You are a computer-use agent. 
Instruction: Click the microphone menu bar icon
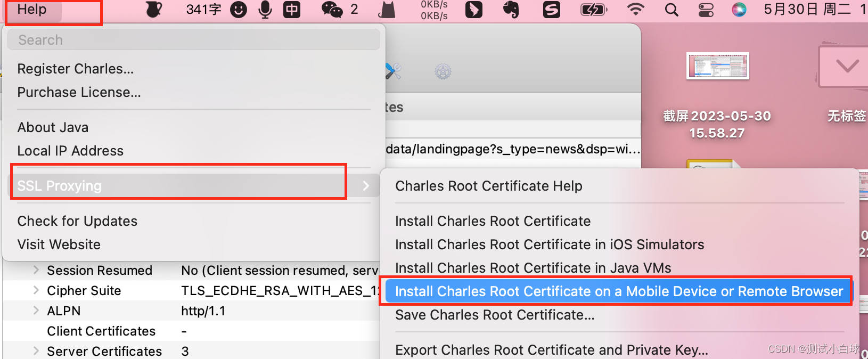(265, 10)
